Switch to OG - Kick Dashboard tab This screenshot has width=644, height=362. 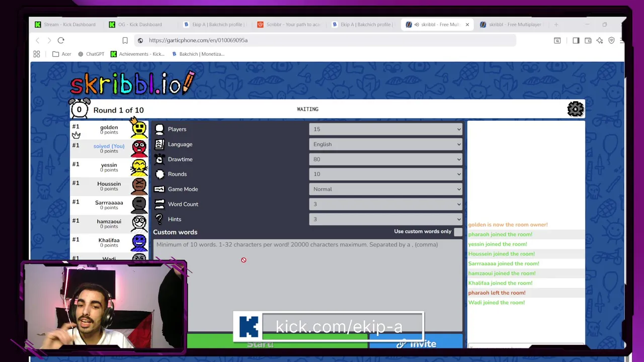(x=136, y=24)
